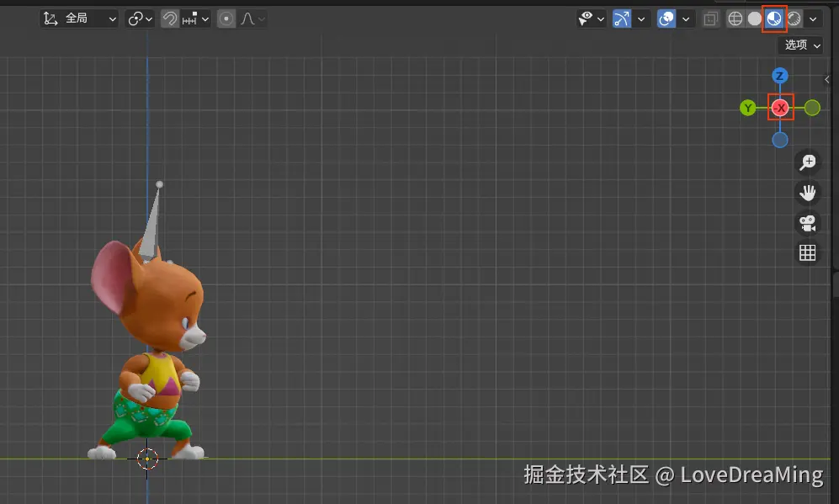Viewport: 839px width, 504px height.
Task: Click the negative Y green gizmo circle
Action: [x=812, y=108]
